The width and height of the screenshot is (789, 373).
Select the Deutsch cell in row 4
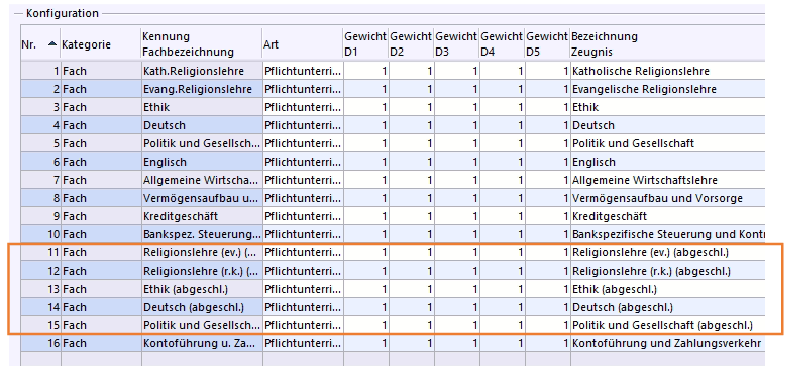point(201,125)
